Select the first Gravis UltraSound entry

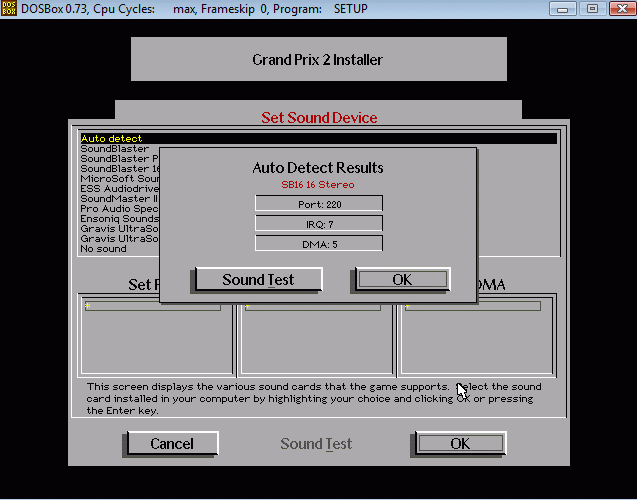[x=119, y=228]
